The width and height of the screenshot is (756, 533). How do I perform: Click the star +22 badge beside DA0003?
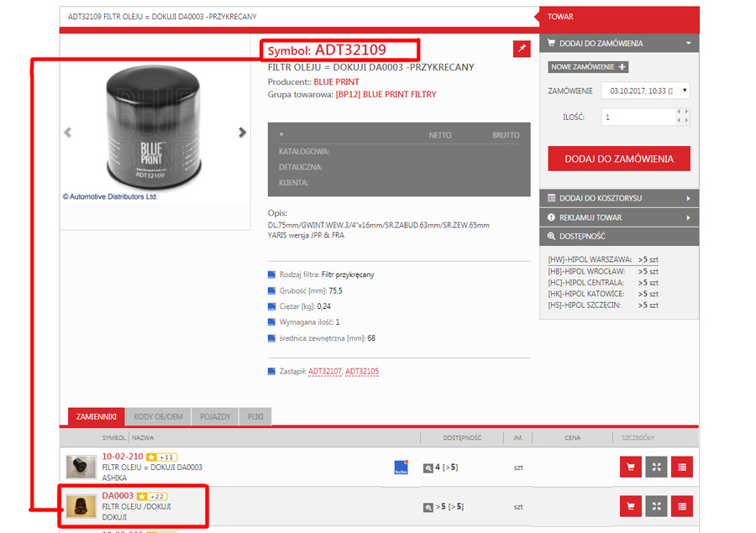[x=152, y=496]
